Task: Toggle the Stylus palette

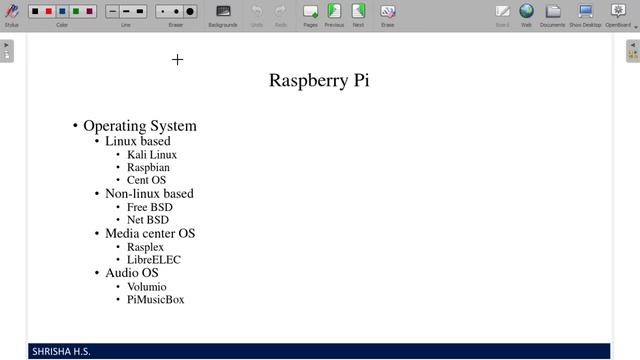Action: (x=11, y=15)
